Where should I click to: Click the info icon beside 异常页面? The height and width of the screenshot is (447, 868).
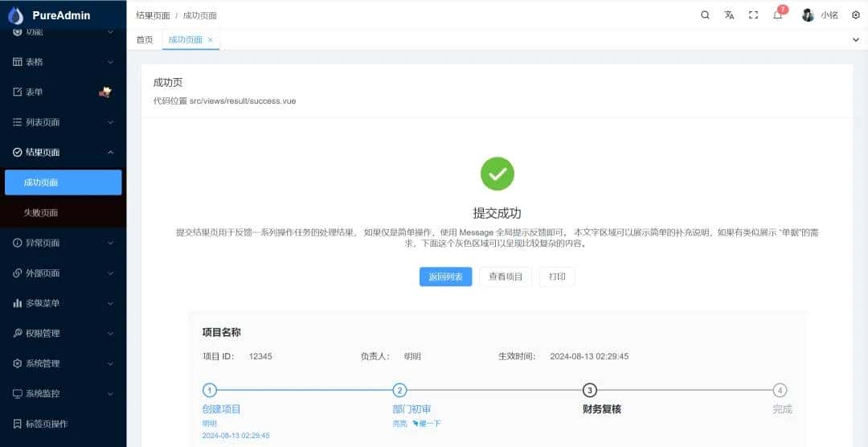tap(17, 243)
